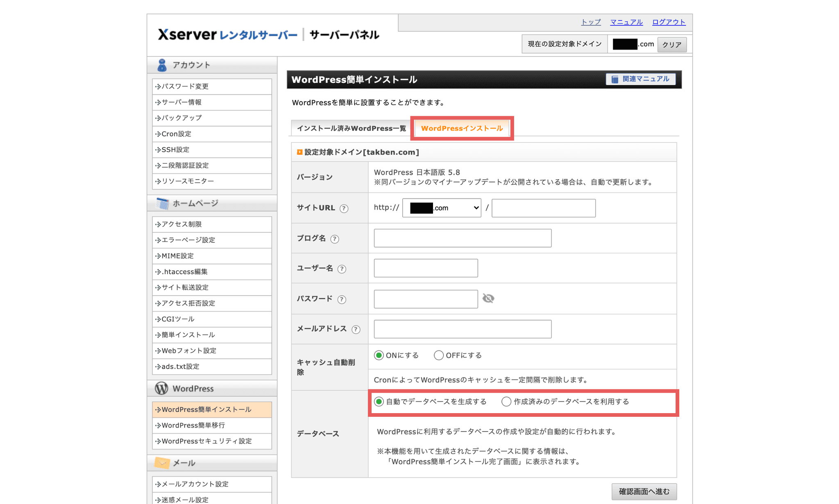Select 自動でデータベースを生成する option
This screenshot has width=839, height=504.
pyautogui.click(x=379, y=402)
